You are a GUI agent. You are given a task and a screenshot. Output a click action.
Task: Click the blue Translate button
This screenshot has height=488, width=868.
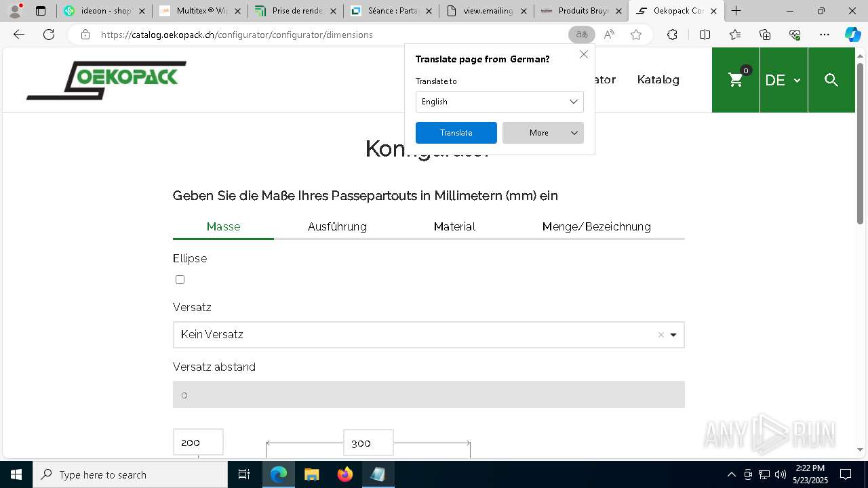click(456, 133)
